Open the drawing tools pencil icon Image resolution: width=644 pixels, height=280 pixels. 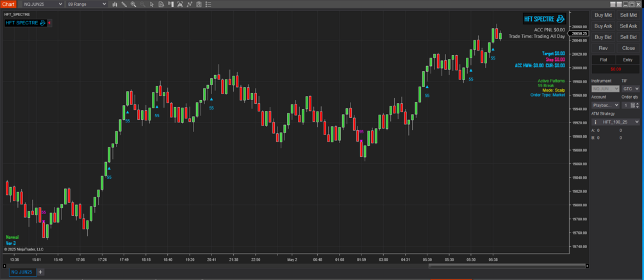(x=124, y=4)
